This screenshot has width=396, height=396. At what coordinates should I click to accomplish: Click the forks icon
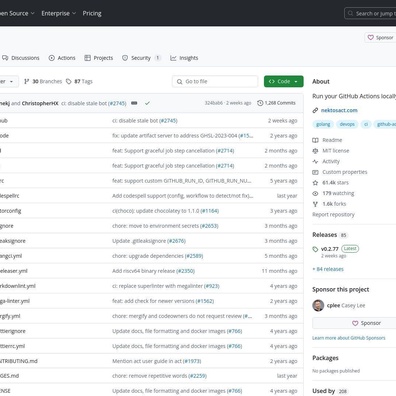[315, 204]
